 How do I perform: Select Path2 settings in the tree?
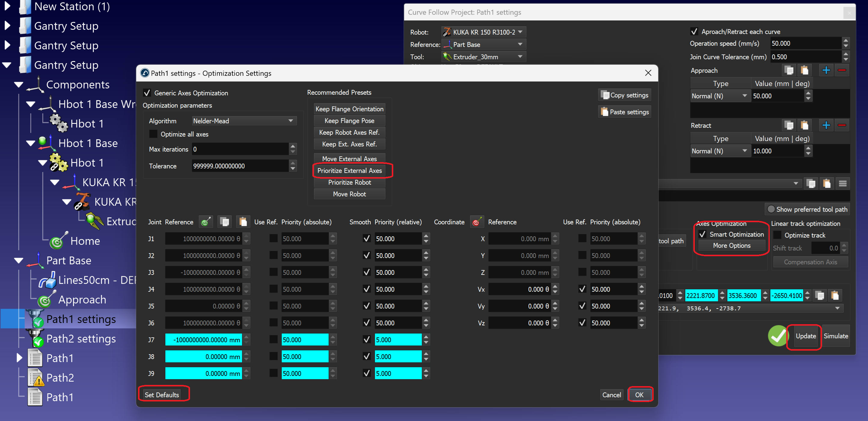click(81, 339)
